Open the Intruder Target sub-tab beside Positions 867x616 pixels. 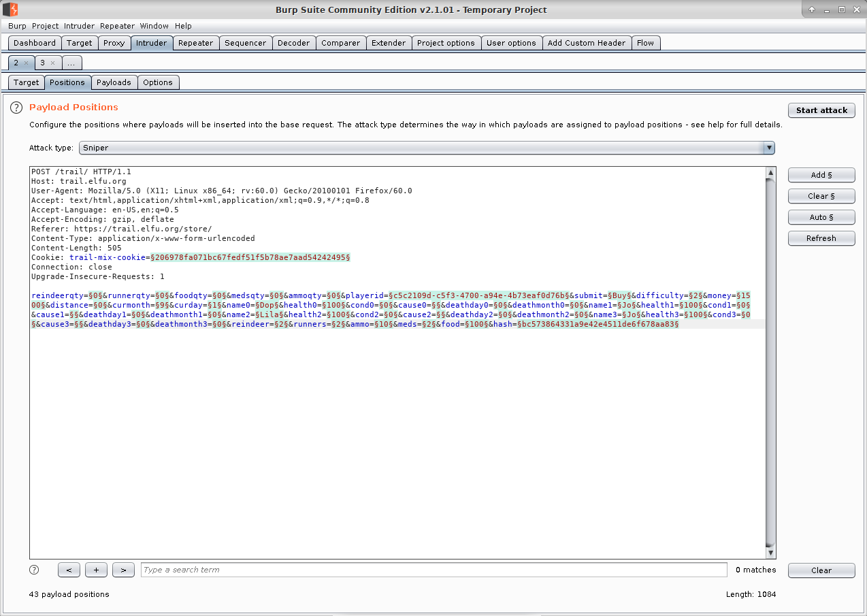pos(27,82)
